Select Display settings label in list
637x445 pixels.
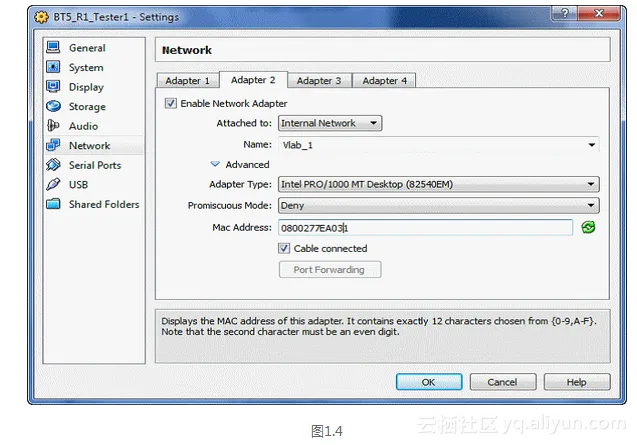click(x=86, y=87)
